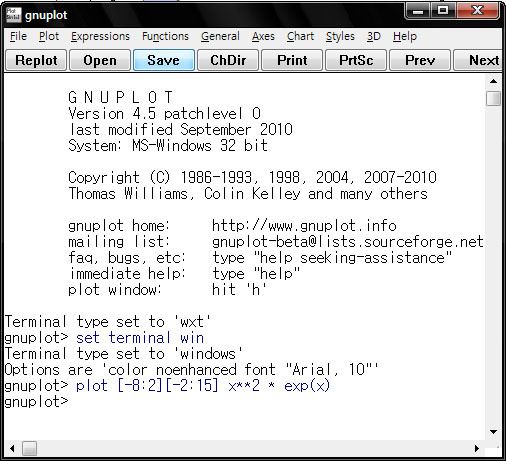Image resolution: width=506 pixels, height=461 pixels.
Task: Click 'System: MS-Windows 32 bit' line
Action: (168, 146)
